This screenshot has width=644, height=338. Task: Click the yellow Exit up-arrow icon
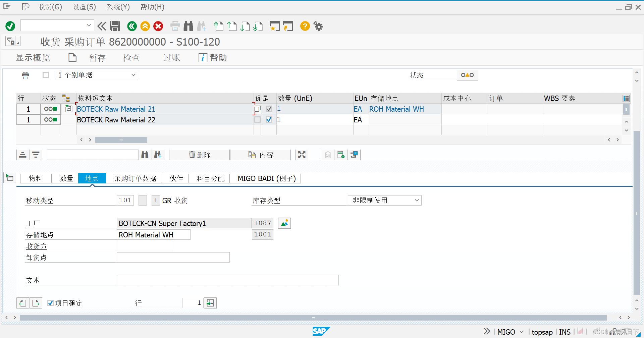pyautogui.click(x=145, y=26)
